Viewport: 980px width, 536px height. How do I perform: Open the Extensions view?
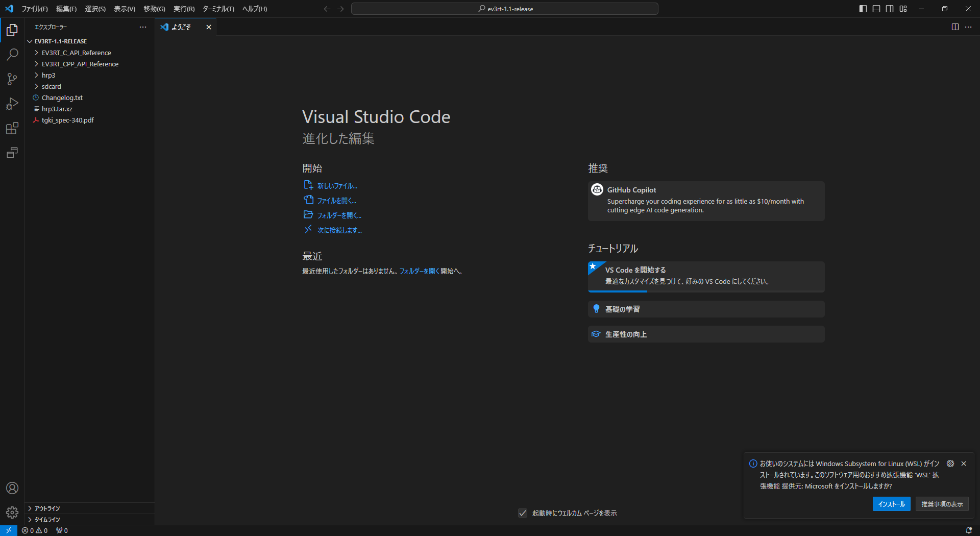[x=12, y=128]
